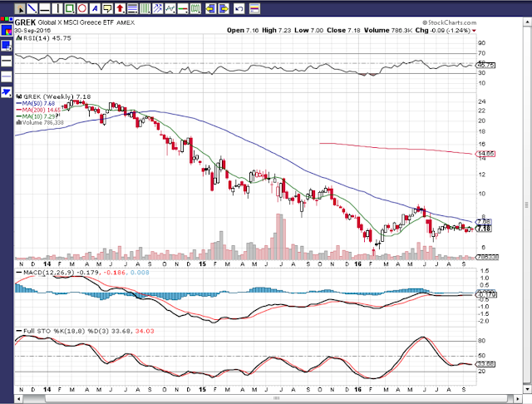Click the 33.68 stochastic value tag
This screenshot has width=532, height=404.
pyautogui.click(x=485, y=364)
